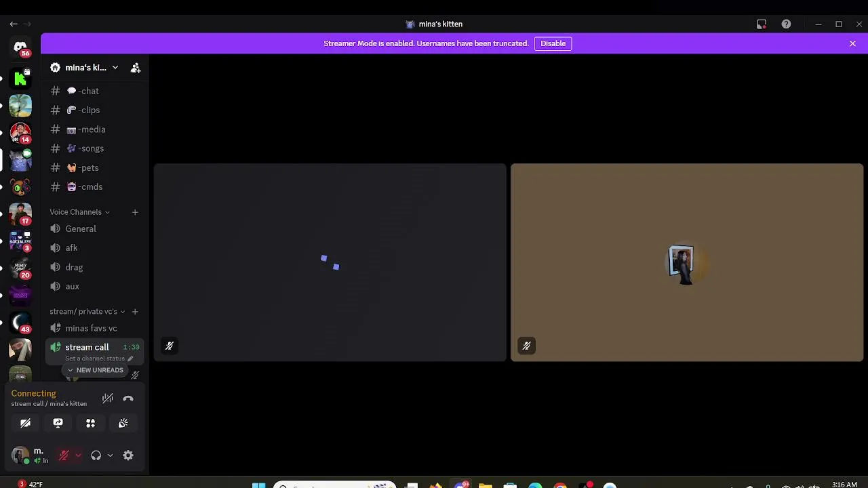Select the loading video tile
This screenshot has height=488, width=868.
pyautogui.click(x=330, y=262)
